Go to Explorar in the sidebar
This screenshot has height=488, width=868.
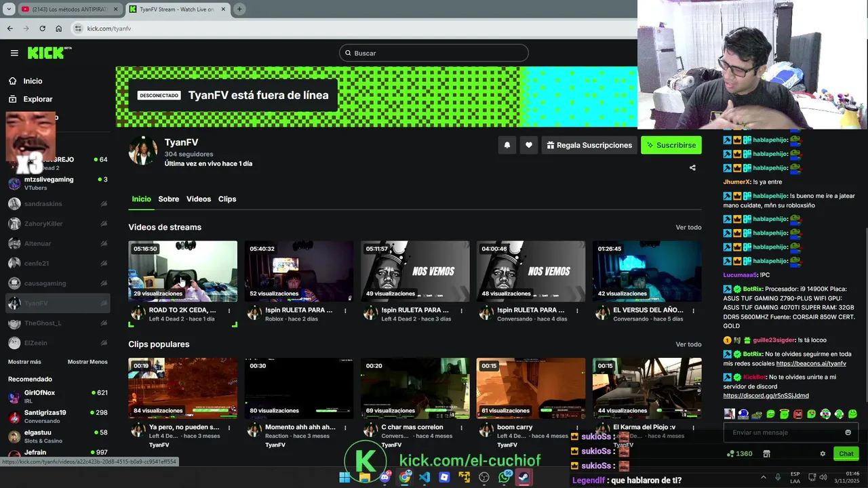(38, 99)
